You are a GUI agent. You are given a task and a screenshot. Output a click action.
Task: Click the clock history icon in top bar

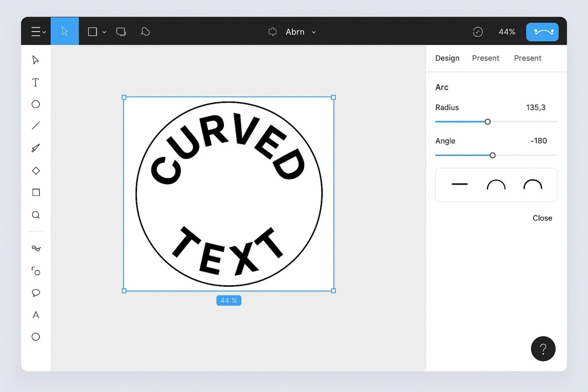click(x=478, y=32)
